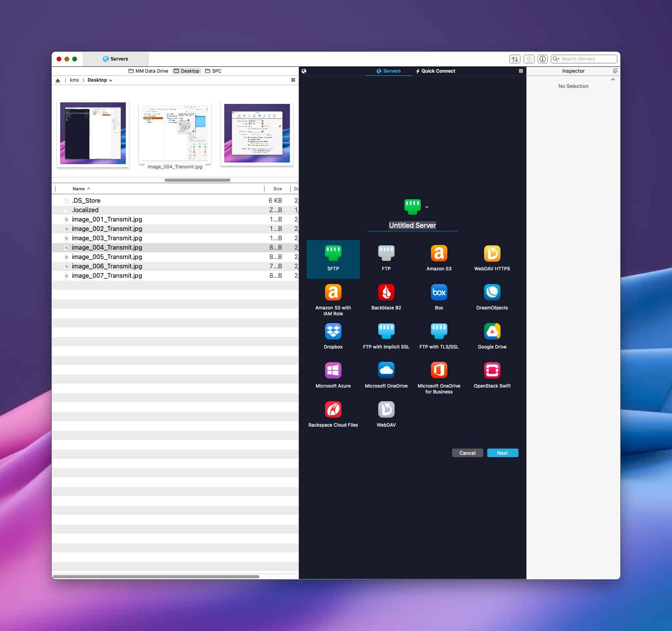Toggle the Inspector info toolbar button

click(542, 59)
